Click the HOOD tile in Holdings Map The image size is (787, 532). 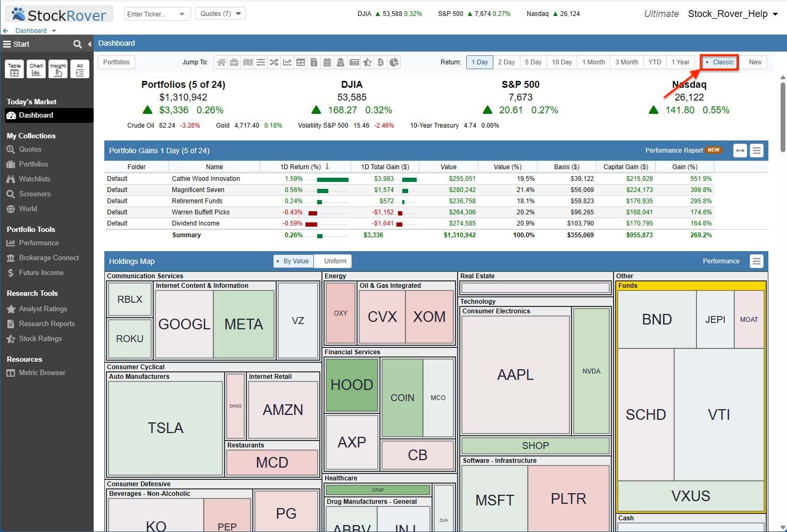coord(352,385)
